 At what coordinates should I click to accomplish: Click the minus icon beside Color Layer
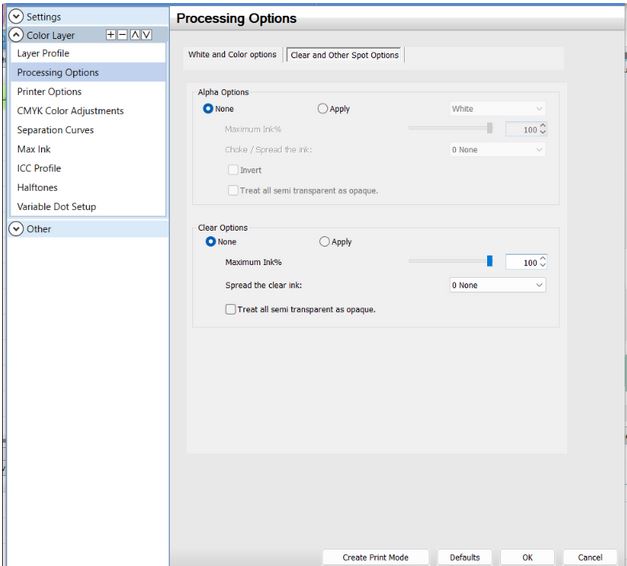(x=122, y=35)
